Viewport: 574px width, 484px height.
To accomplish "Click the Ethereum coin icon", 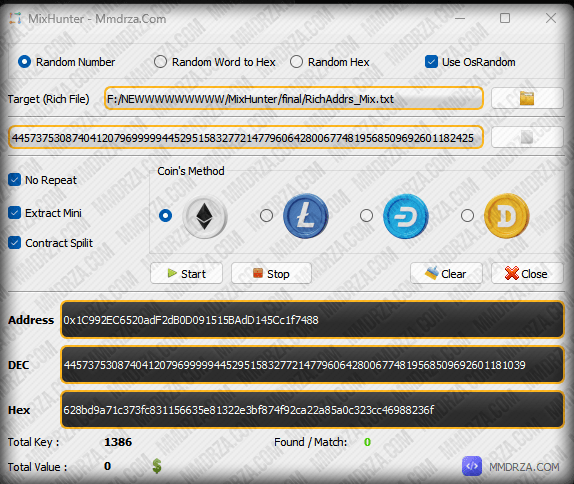I will 205,216.
